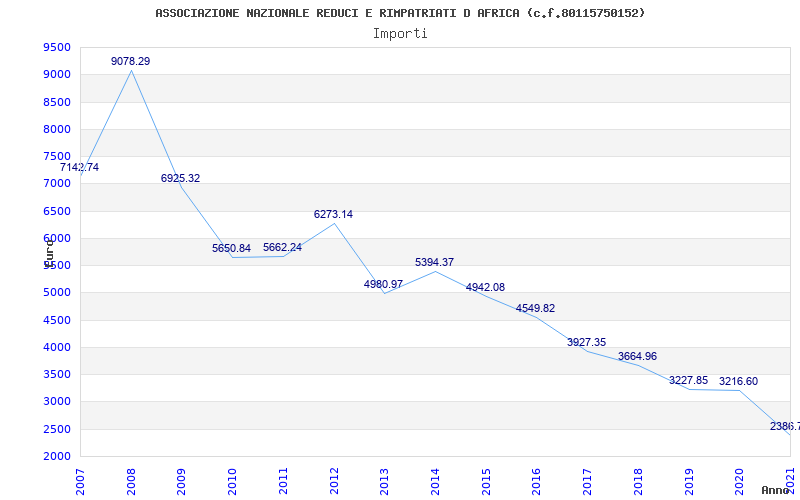
Task: Click the 5650.84 data label
Action: click(232, 248)
